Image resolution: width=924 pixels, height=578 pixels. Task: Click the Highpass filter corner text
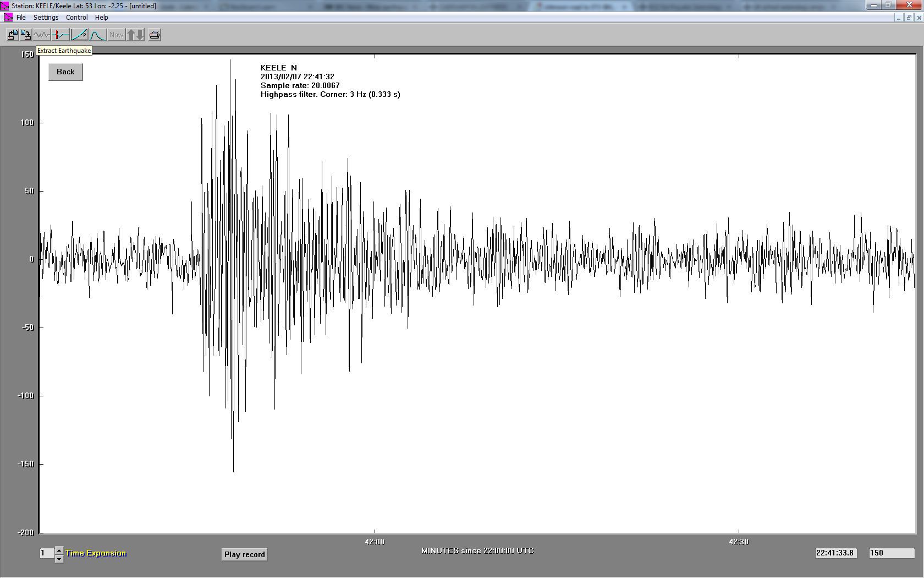[x=331, y=94]
